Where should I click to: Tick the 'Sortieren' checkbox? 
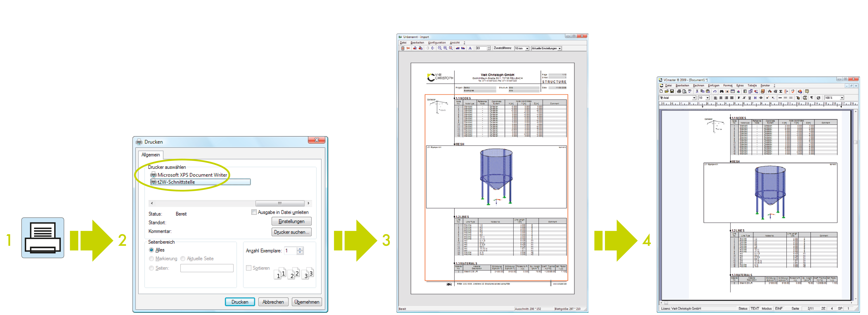tap(249, 268)
